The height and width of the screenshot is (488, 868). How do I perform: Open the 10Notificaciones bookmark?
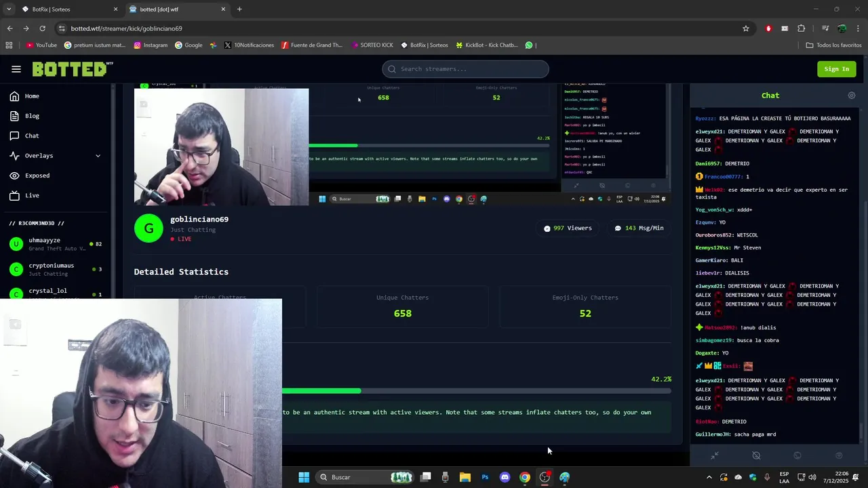pyautogui.click(x=249, y=45)
